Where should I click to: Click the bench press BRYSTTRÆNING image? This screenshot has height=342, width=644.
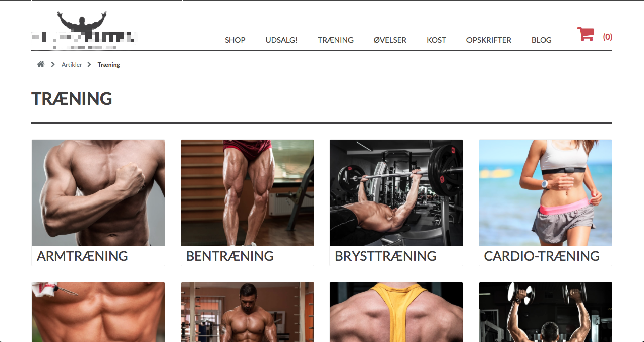click(x=396, y=192)
